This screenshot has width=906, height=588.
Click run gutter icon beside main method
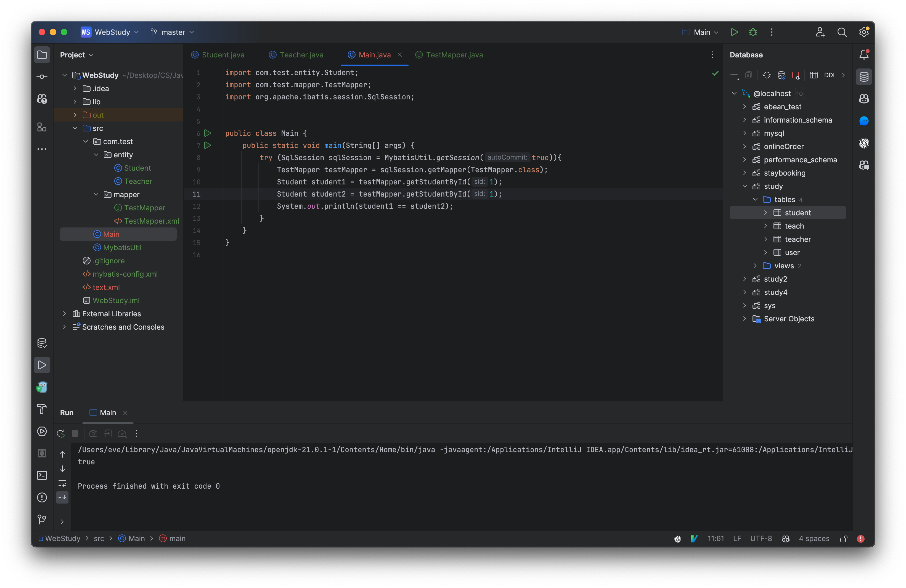[208, 145]
